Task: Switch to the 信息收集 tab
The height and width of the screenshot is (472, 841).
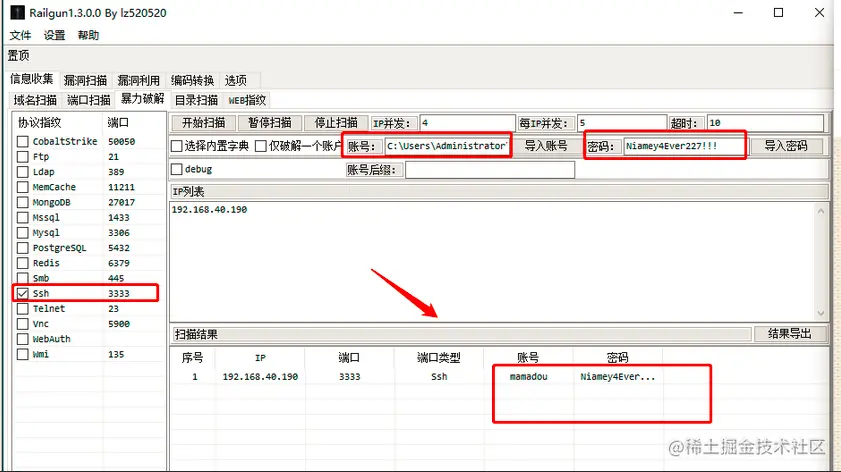Action: [32, 79]
